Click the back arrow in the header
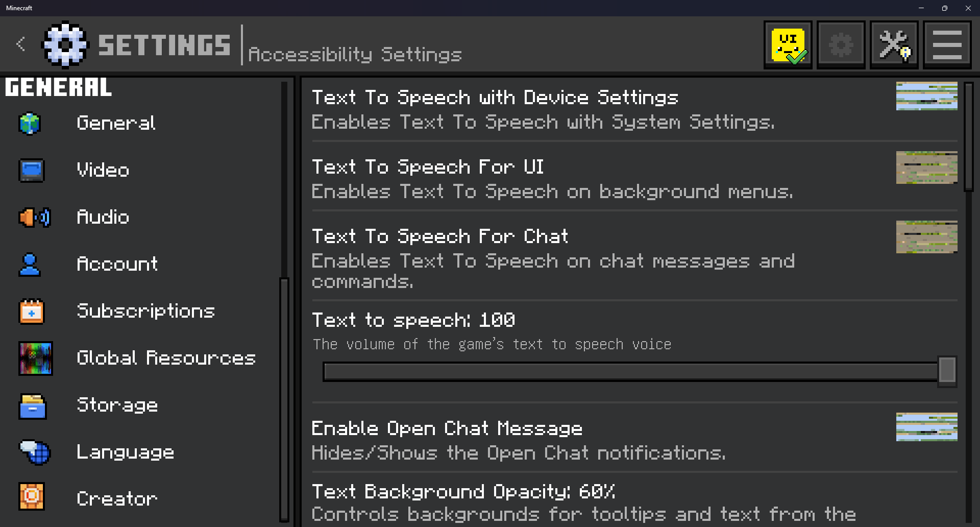This screenshot has height=527, width=980. pos(21,44)
